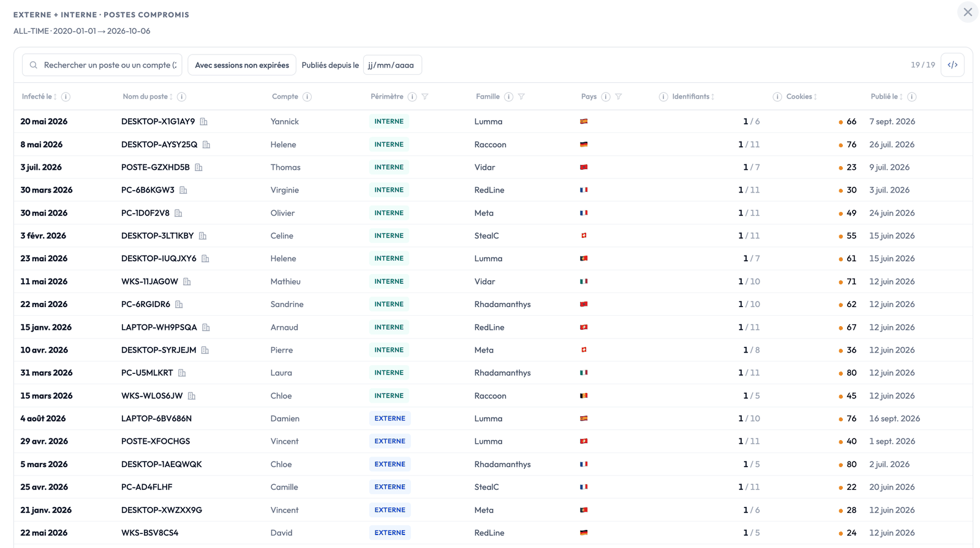
Task: Click the EXTERNE badge for Damien
Action: point(390,419)
